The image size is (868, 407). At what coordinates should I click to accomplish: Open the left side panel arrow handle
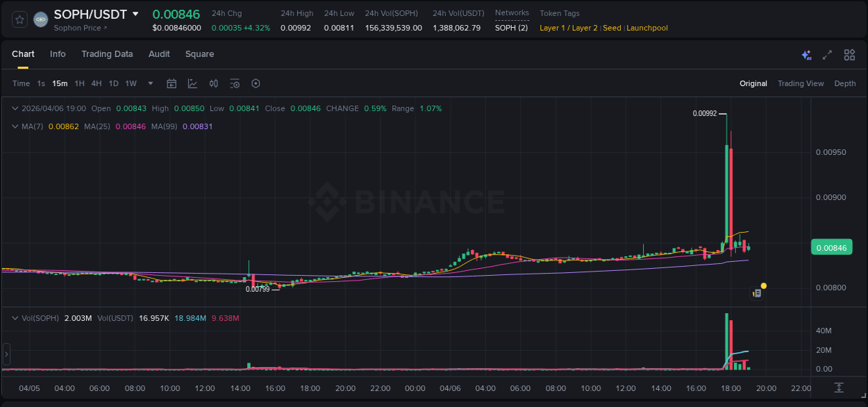[x=7, y=354]
